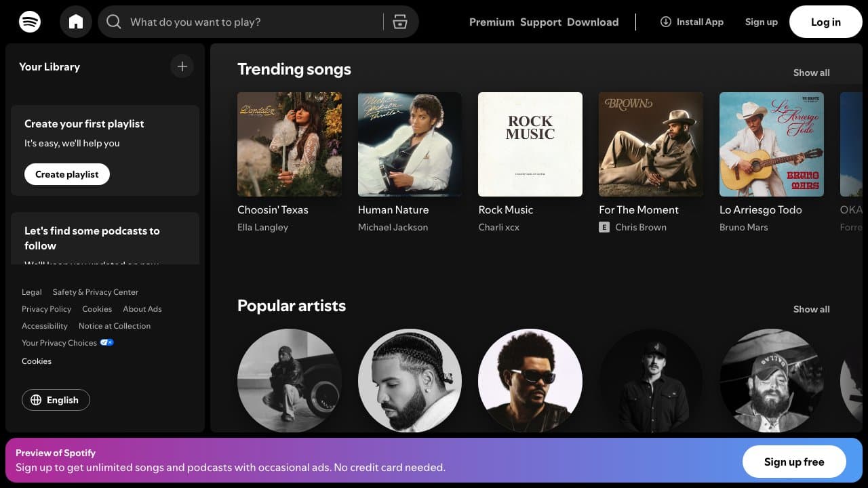The image size is (868, 488).
Task: Focus the 'What do you want to play?' field
Action: tap(258, 22)
